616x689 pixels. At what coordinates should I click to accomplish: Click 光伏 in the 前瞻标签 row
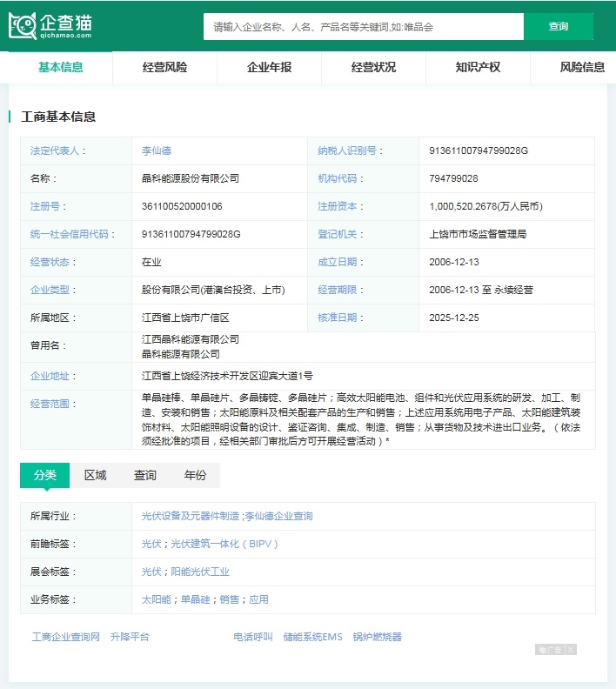point(151,544)
